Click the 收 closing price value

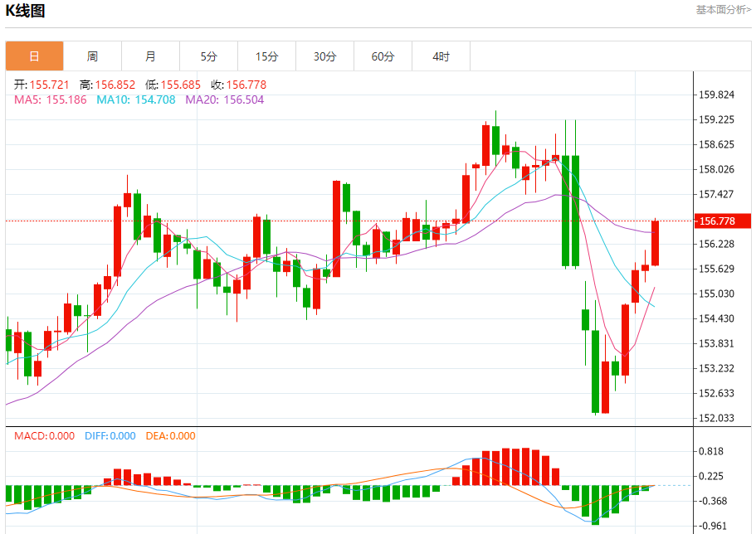click(x=239, y=85)
